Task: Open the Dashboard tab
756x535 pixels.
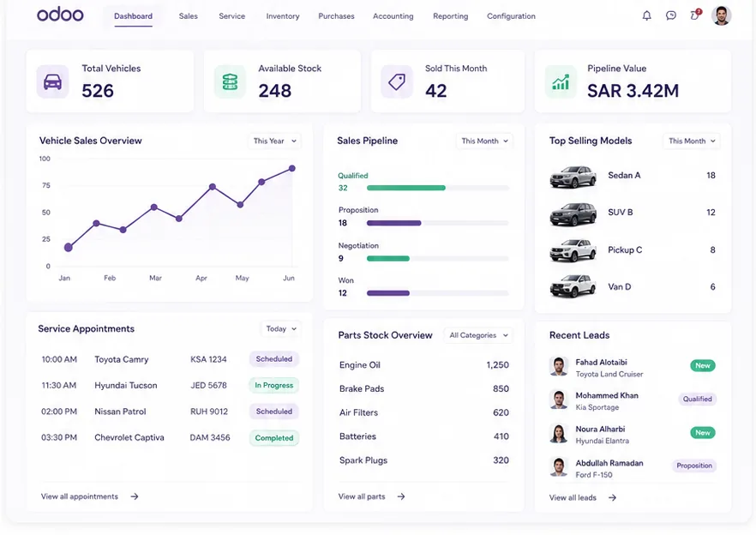Action: (x=133, y=16)
